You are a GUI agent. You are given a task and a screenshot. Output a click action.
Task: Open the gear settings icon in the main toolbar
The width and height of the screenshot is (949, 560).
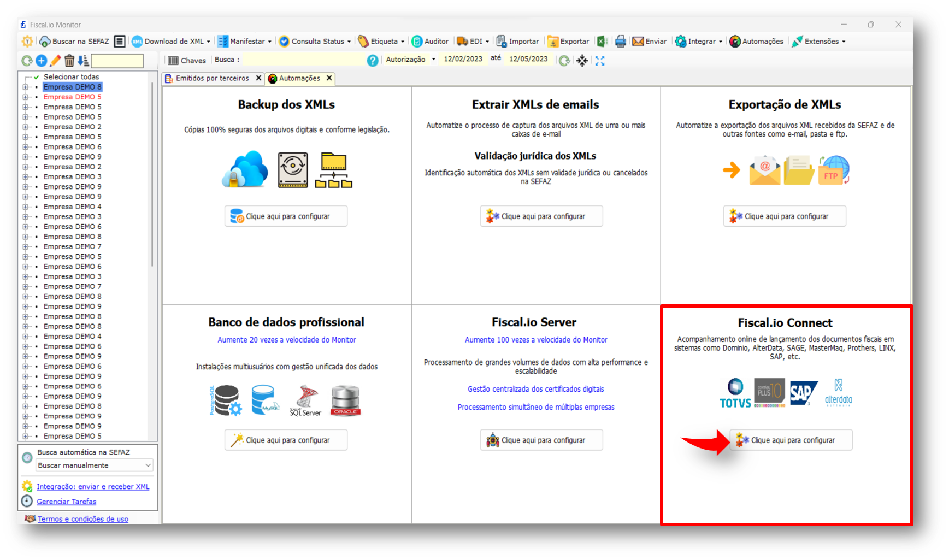(x=27, y=41)
